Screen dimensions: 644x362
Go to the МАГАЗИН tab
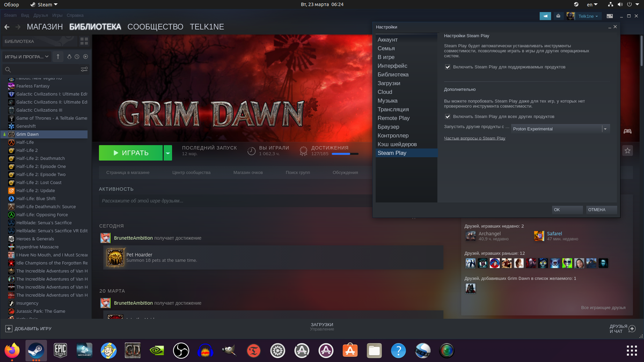(x=45, y=27)
